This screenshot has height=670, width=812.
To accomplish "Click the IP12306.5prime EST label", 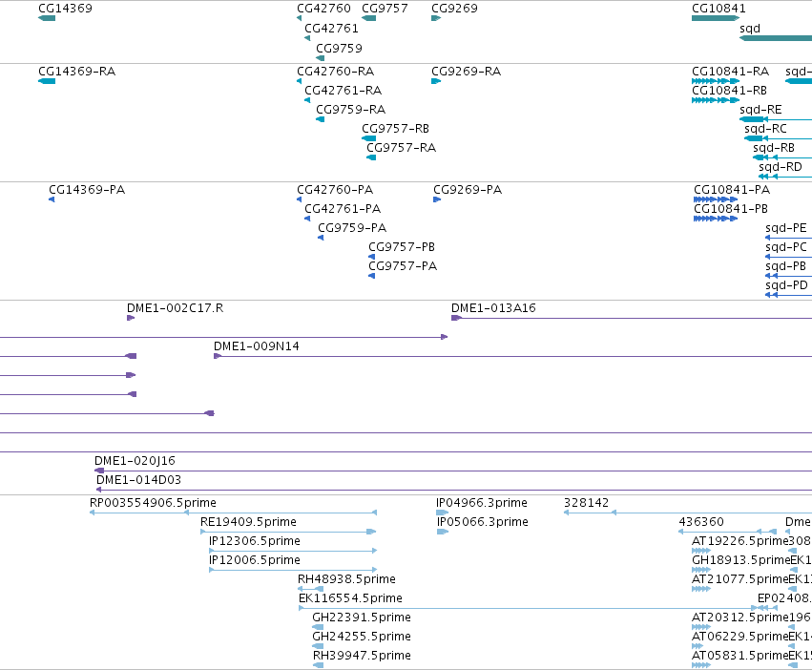I will (x=254, y=541).
